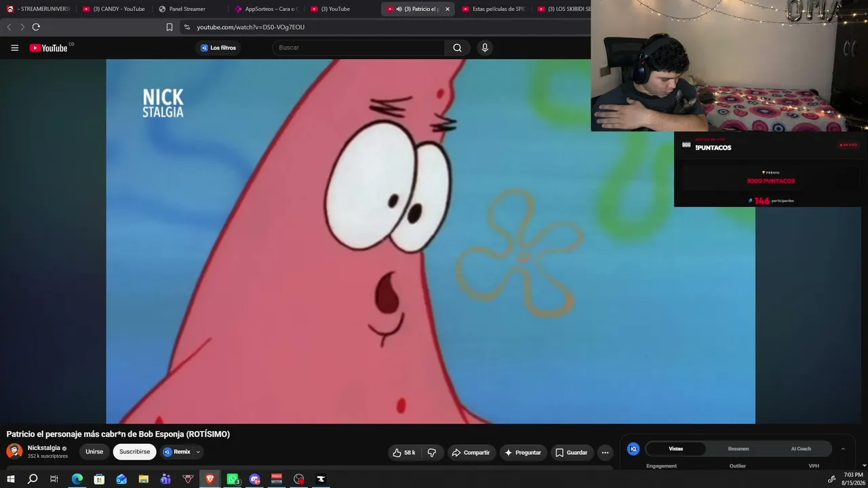Image resolution: width=868 pixels, height=488 pixels.
Task: Open more actions three-dot menu
Action: pyautogui.click(x=605, y=453)
